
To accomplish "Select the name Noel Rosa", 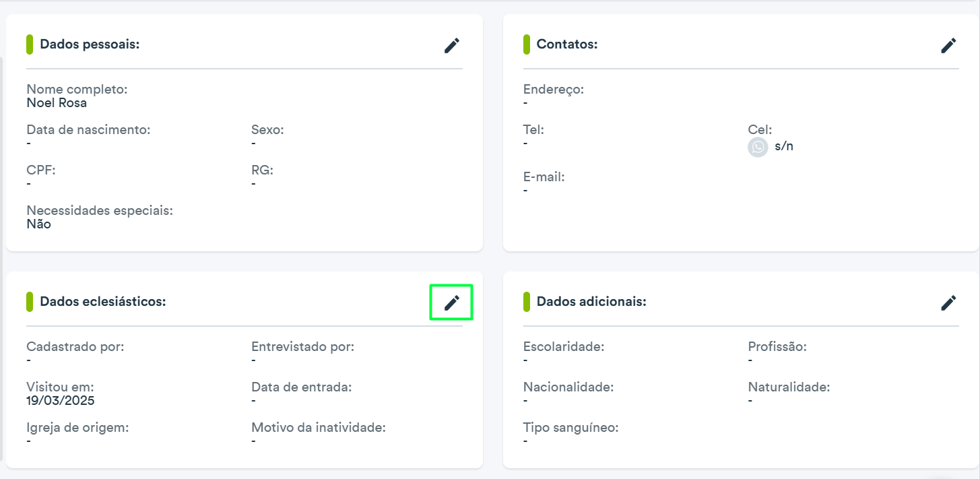I will pyautogui.click(x=57, y=103).
